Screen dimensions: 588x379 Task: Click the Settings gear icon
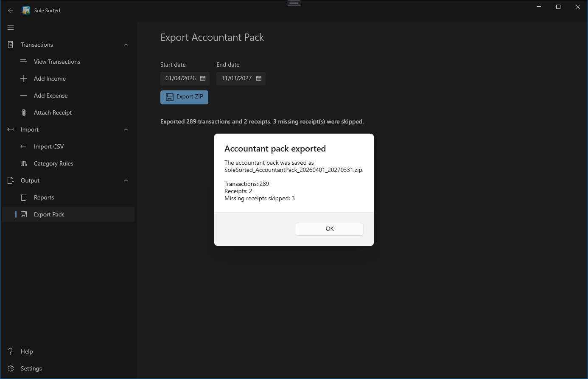[x=11, y=368]
